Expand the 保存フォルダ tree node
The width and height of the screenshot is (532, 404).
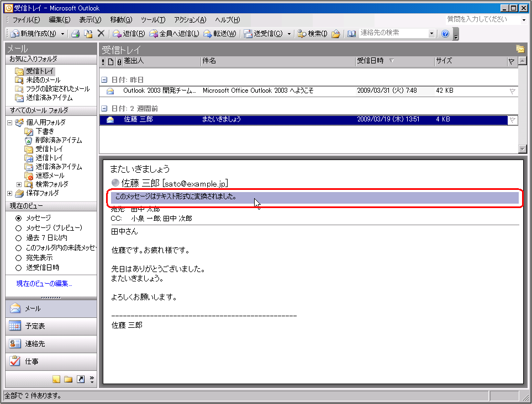(x=9, y=193)
